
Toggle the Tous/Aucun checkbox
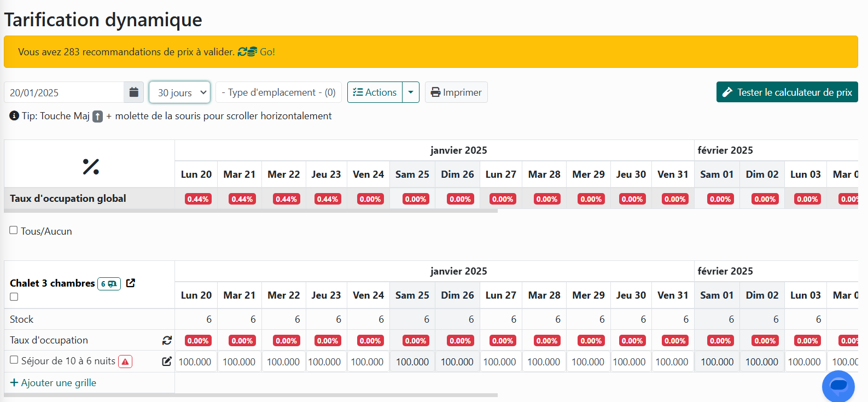coord(14,230)
